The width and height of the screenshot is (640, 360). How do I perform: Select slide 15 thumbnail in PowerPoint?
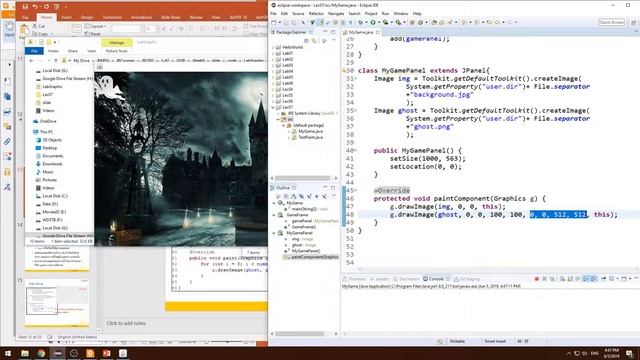[x=57, y=302]
